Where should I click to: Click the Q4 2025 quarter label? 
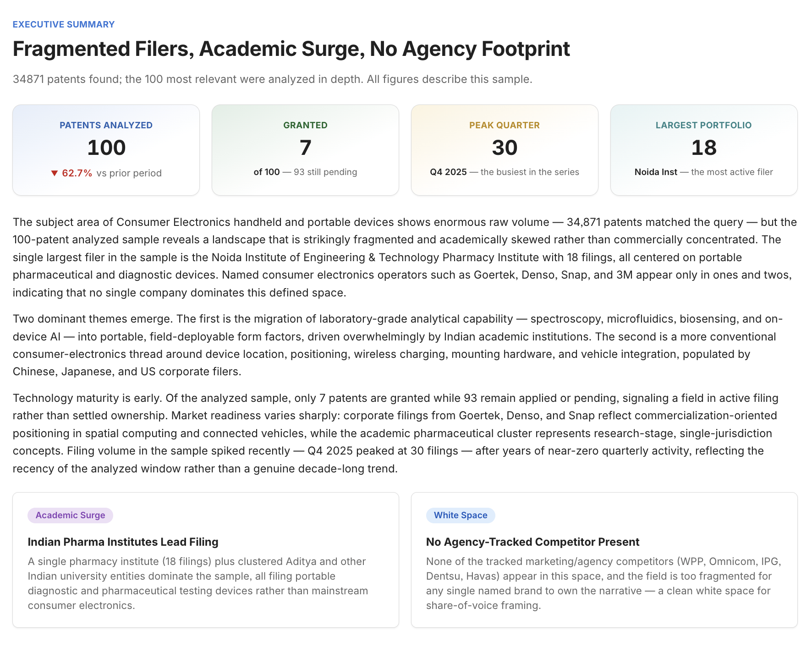[448, 172]
